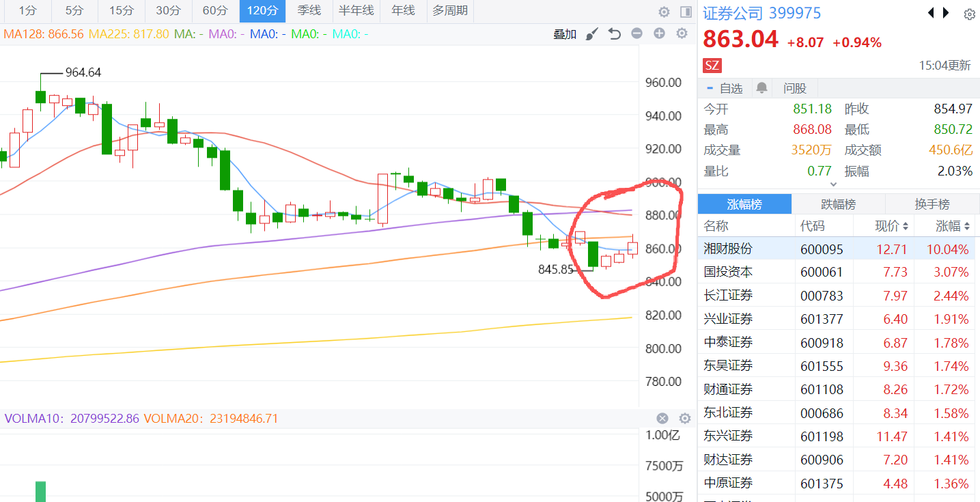The width and height of the screenshot is (980, 502).
Task: Open volume indicator settings gear
Action: 685,419
